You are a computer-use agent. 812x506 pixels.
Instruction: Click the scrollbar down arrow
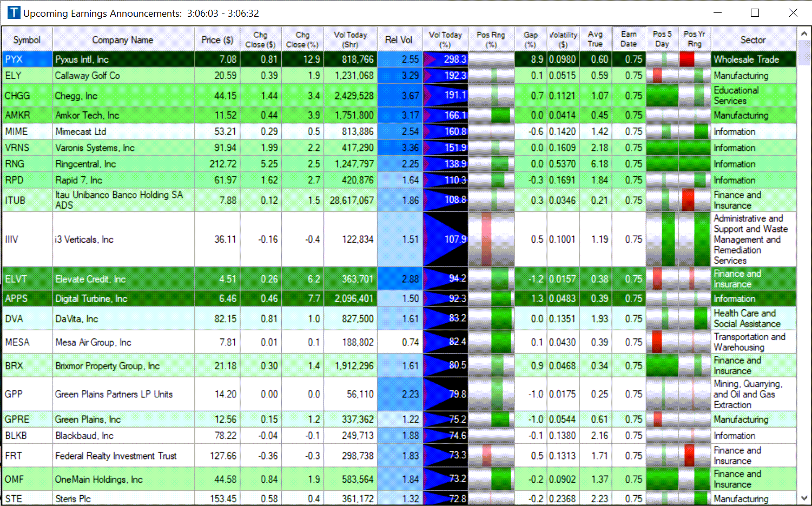coord(804,498)
